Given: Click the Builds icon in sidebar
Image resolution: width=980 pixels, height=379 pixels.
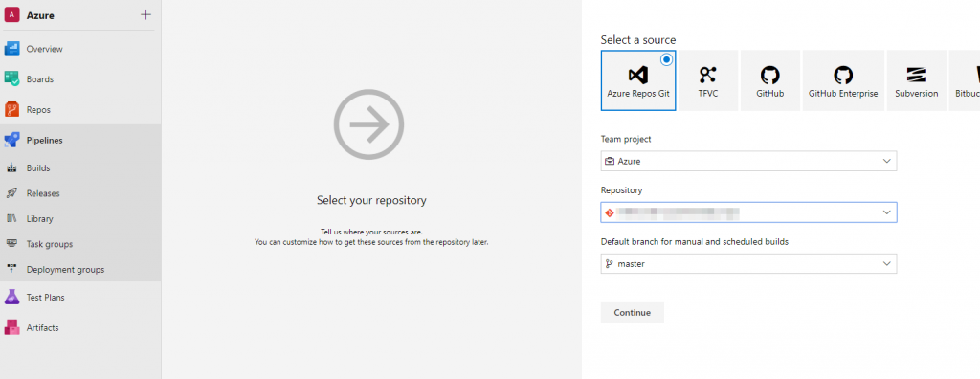Looking at the screenshot, I should (x=11, y=168).
